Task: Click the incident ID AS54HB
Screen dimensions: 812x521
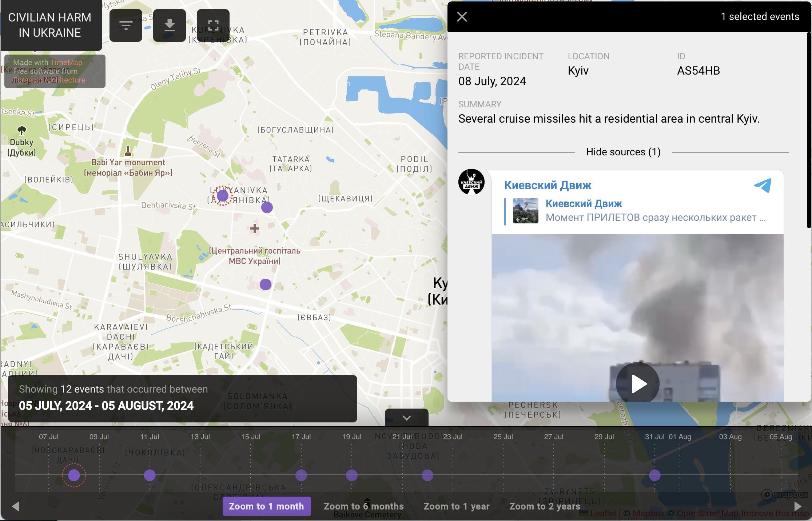Action: click(698, 71)
